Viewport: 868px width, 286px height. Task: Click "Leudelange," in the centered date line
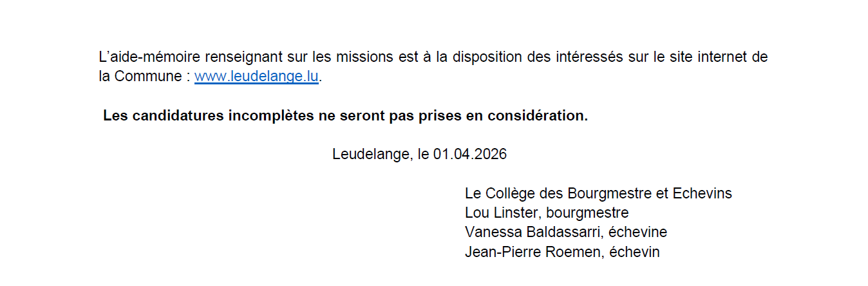pos(369,155)
